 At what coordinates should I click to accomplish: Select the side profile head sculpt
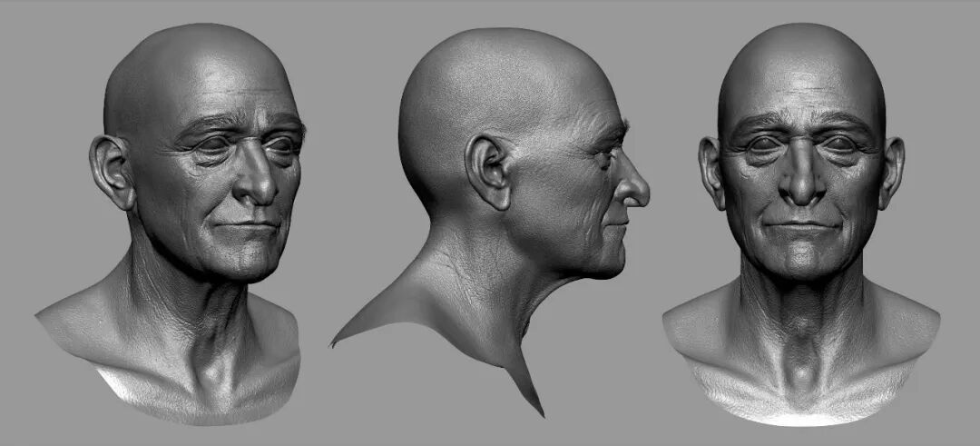tap(491, 222)
